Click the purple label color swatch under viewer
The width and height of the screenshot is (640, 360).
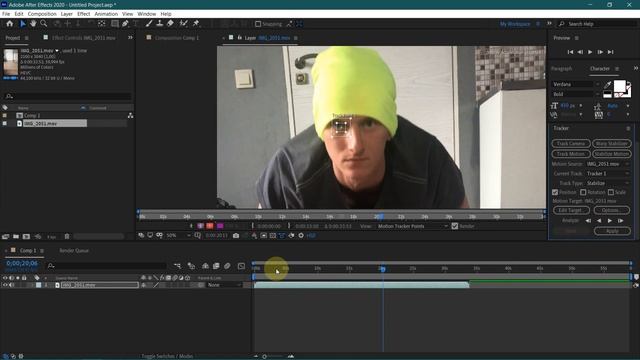220,226
